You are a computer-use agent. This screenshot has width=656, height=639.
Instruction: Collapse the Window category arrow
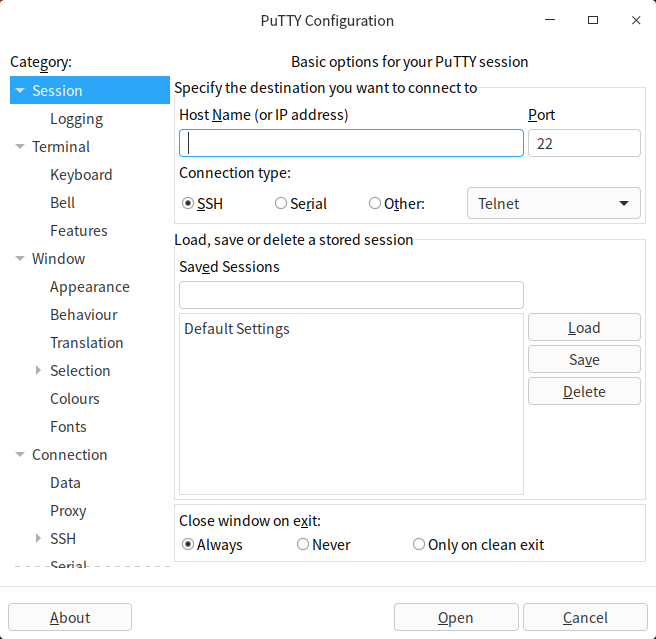(20, 259)
